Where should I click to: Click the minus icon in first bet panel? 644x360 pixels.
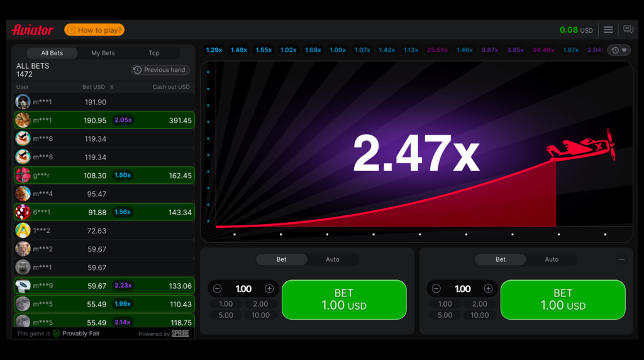(x=218, y=289)
